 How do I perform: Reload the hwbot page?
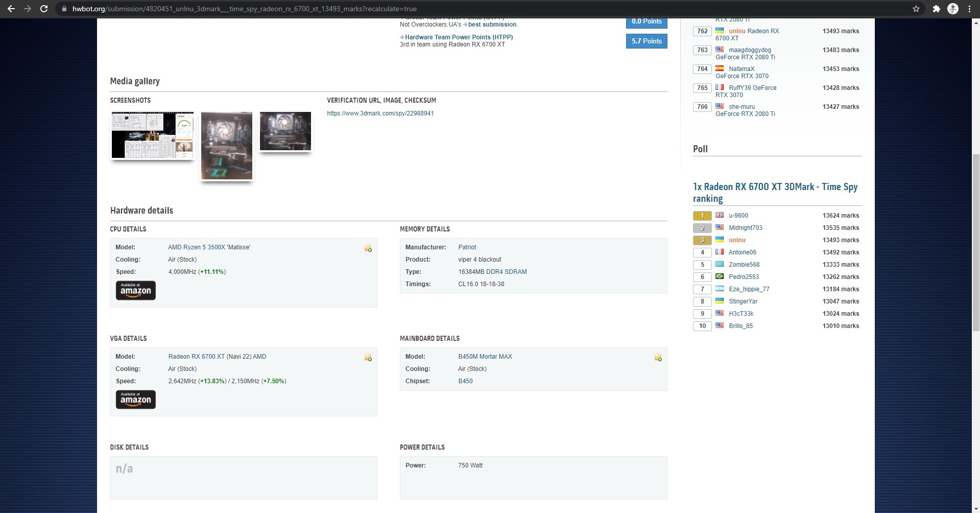click(x=44, y=9)
